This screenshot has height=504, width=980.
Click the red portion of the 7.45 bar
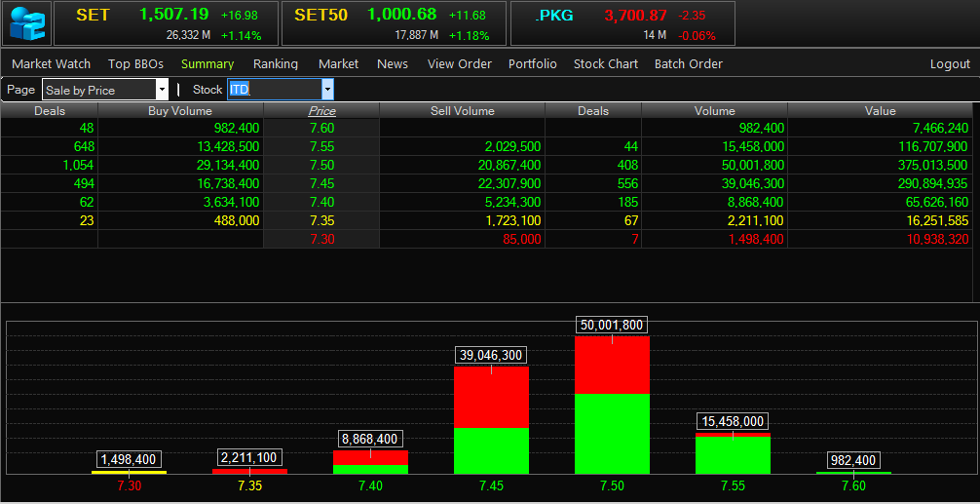[x=491, y=397]
